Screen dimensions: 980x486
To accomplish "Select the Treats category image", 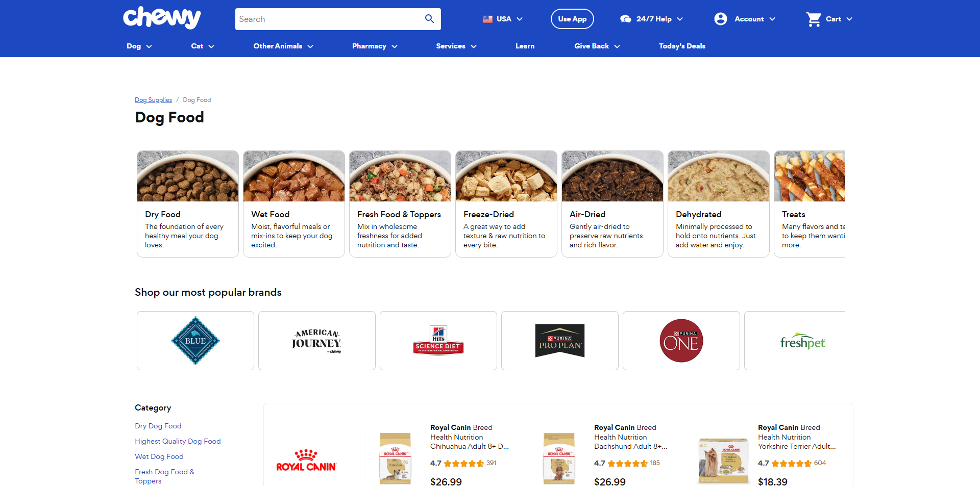I will point(810,176).
